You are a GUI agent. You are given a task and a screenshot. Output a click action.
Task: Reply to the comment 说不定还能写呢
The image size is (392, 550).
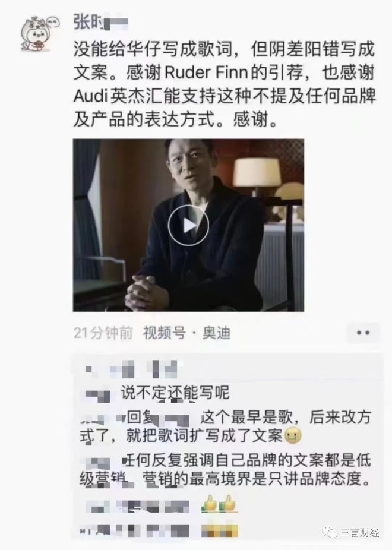[x=175, y=393]
